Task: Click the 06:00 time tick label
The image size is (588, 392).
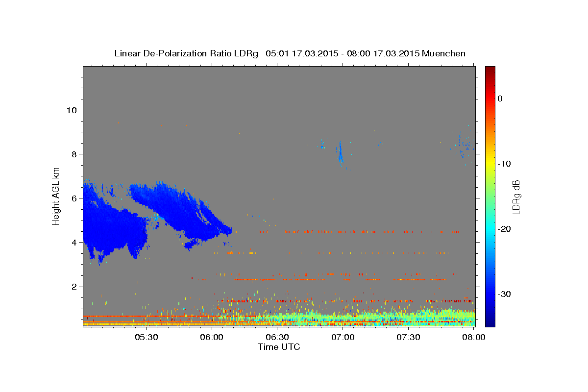Action: pyautogui.click(x=212, y=338)
